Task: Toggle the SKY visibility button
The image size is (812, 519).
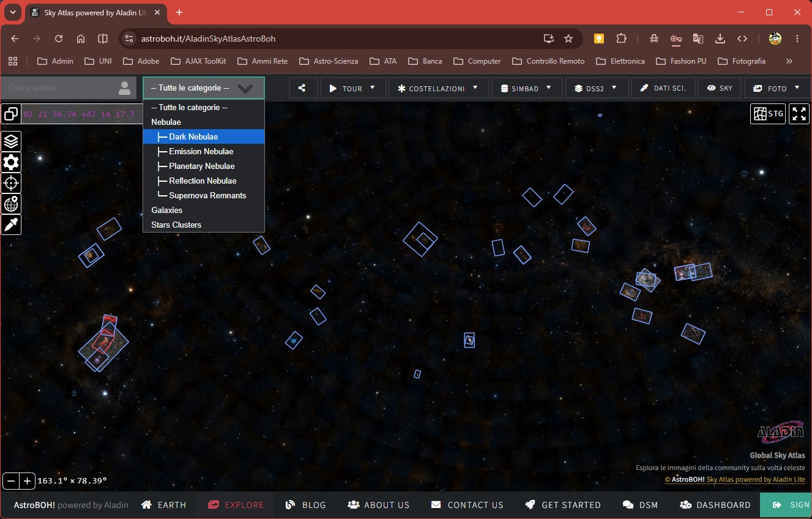Action: point(720,88)
